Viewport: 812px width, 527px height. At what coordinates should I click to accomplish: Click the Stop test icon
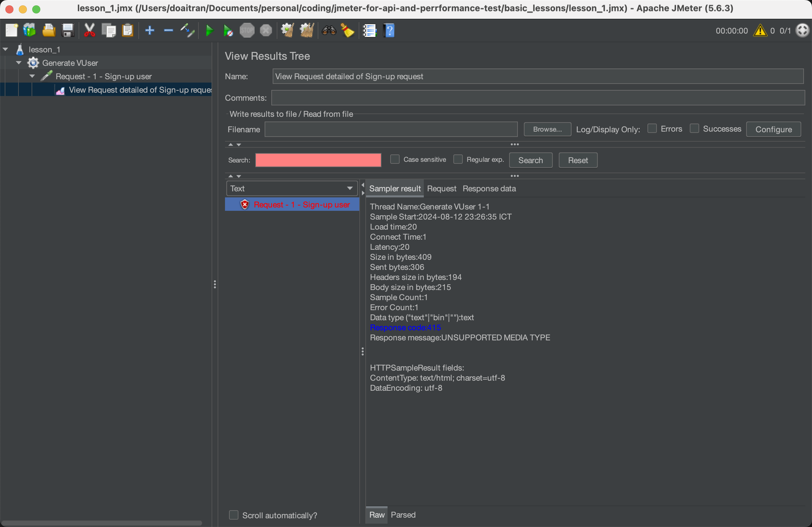point(247,30)
